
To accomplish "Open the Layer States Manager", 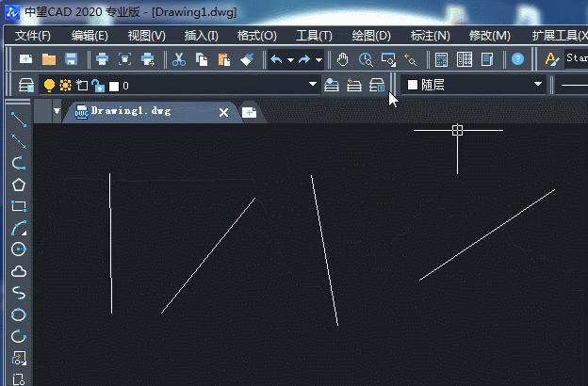I will (x=377, y=85).
